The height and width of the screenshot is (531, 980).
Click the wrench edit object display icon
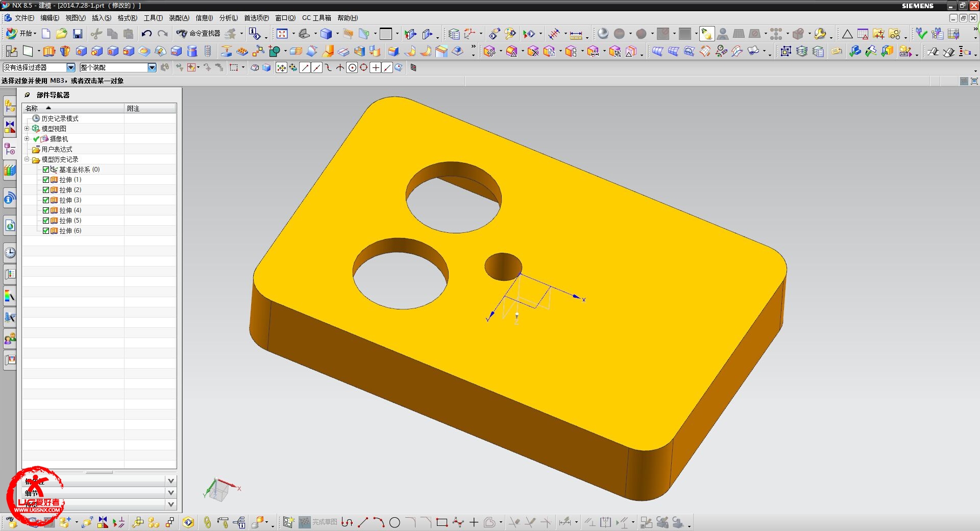pos(820,34)
